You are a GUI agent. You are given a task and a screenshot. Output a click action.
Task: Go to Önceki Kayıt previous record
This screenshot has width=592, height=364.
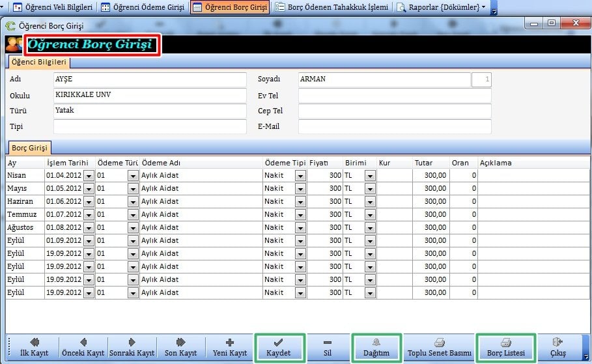83,347
